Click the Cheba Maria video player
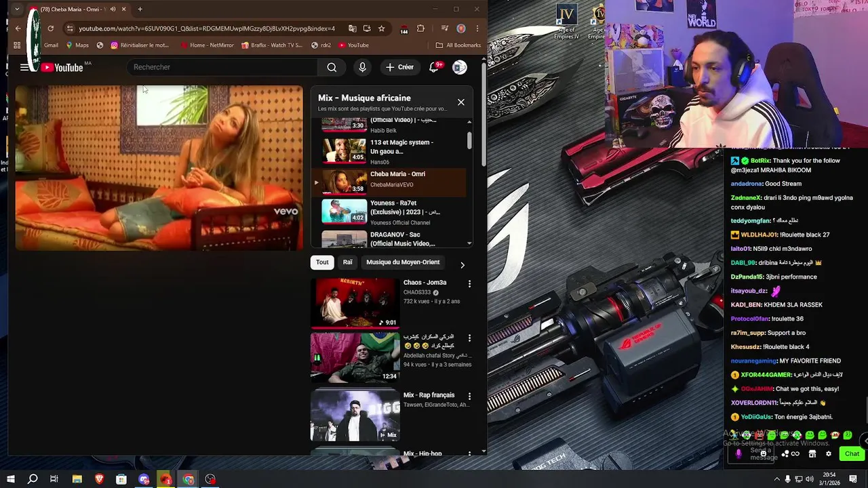 [x=159, y=168]
